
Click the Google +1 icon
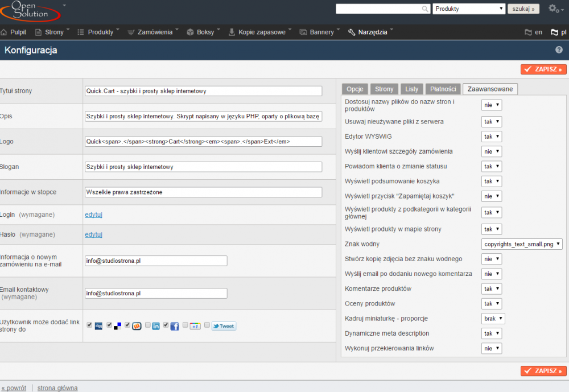coord(195,326)
